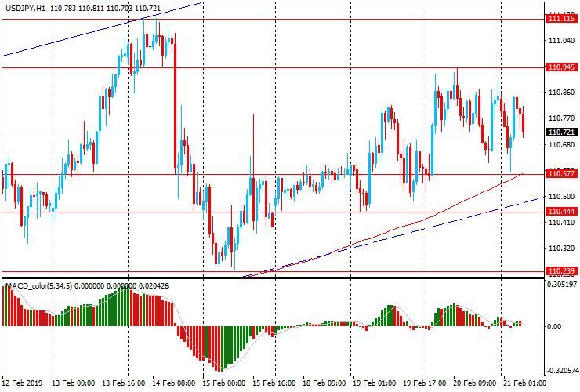
Task: Click the 110.320 price axis value
Action: 561,249
